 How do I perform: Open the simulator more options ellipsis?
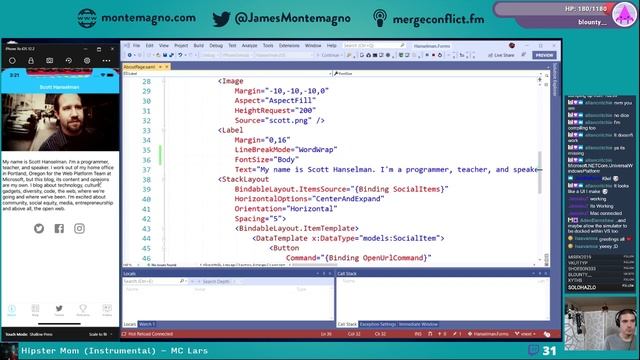coord(106,61)
